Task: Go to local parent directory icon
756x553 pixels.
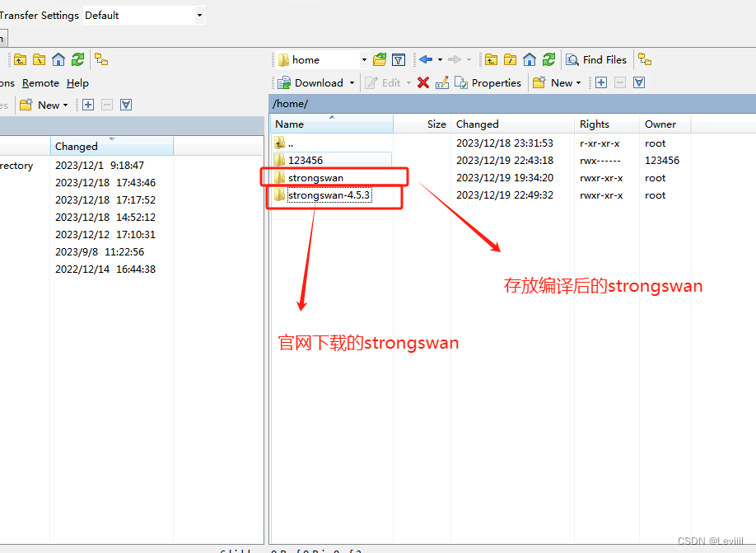Action: (21, 60)
